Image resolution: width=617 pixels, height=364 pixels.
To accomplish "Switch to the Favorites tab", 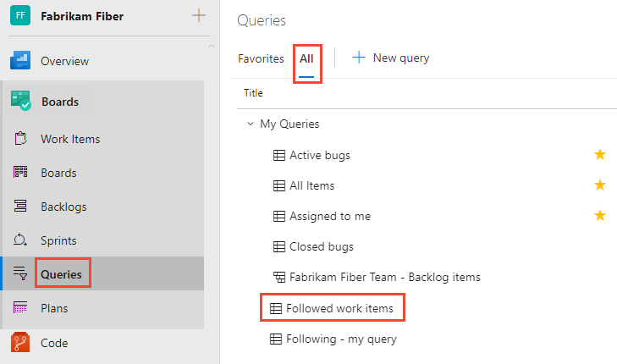I will (x=261, y=58).
